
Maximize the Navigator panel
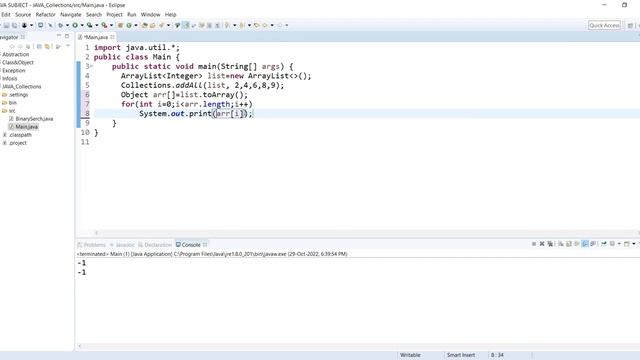point(67,36)
